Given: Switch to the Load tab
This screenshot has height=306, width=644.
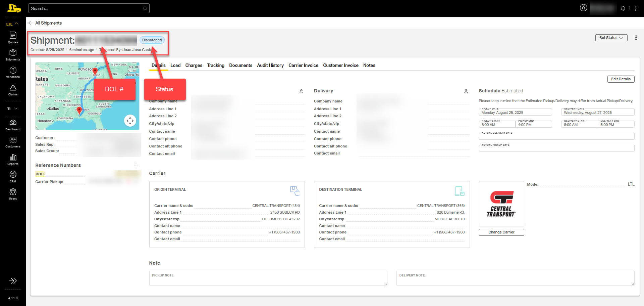Looking at the screenshot, I should coord(175,65).
